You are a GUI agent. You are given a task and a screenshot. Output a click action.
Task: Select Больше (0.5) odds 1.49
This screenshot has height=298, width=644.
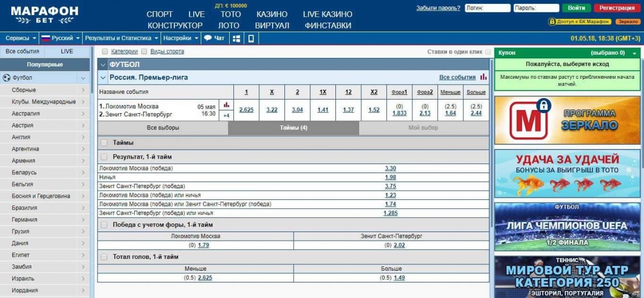coord(399,278)
